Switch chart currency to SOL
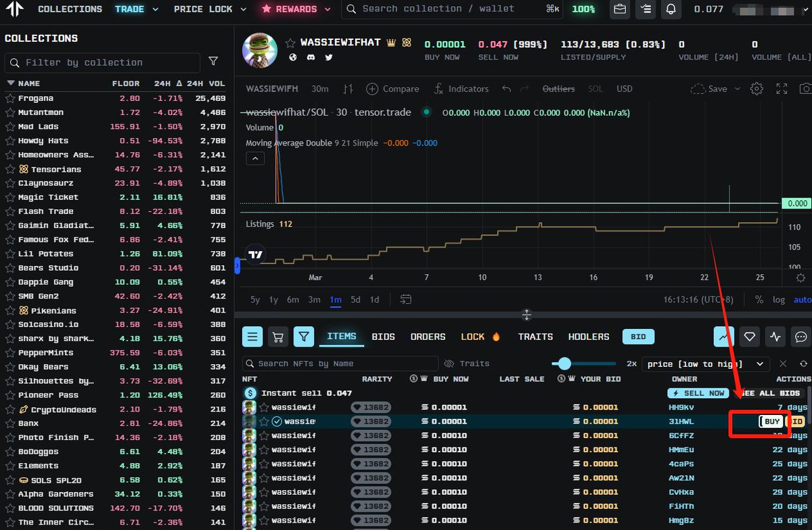 click(x=595, y=89)
